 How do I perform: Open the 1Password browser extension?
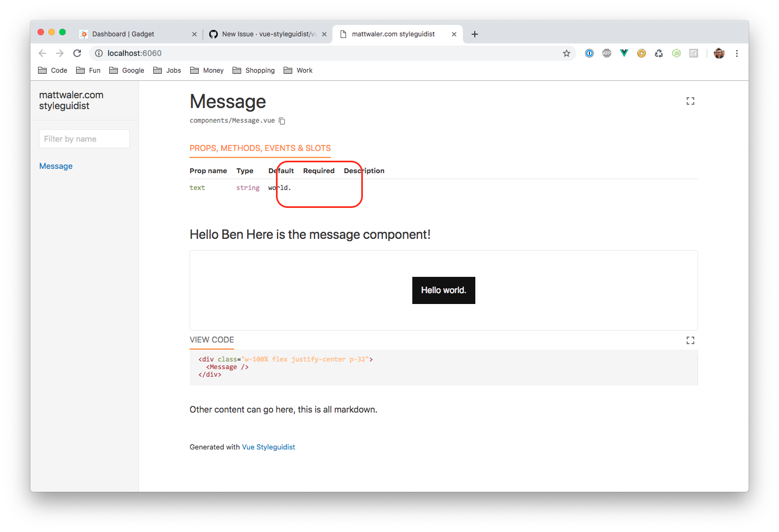(589, 53)
